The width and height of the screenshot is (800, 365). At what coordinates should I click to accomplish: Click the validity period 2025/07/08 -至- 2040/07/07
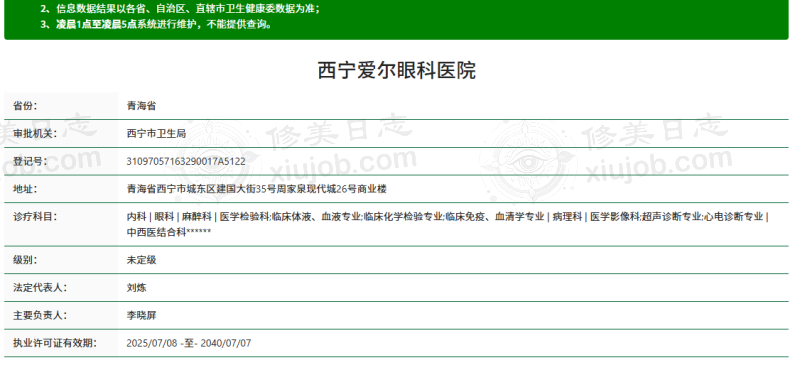coord(189,343)
